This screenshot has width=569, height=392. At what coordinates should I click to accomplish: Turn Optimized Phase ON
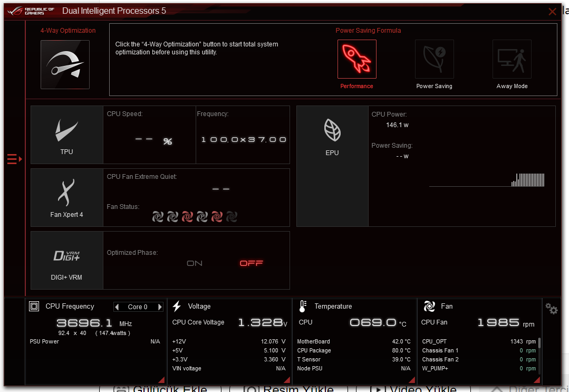tap(195, 263)
